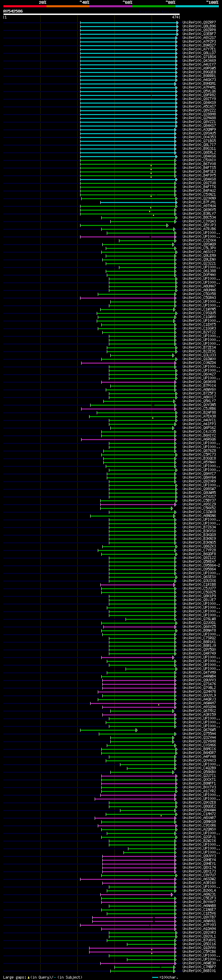
Task: Select the label UniRef100_Q84KG6
Action: click(199, 156)
